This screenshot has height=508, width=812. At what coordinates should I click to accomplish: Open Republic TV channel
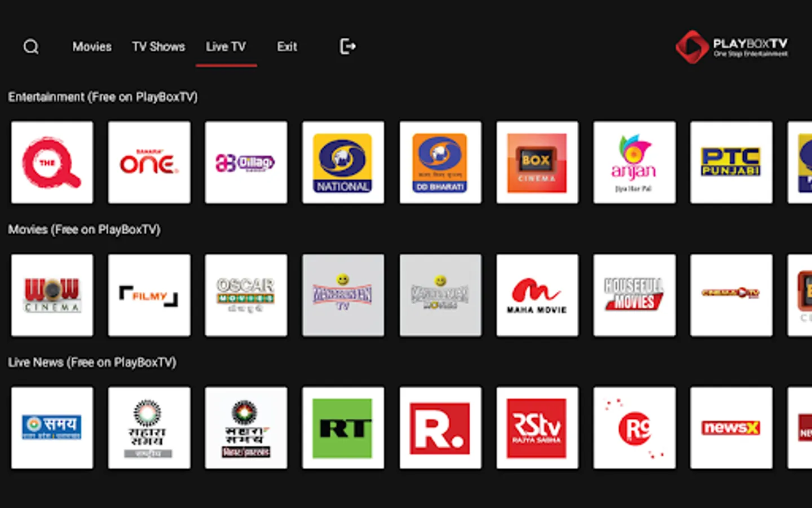440,428
